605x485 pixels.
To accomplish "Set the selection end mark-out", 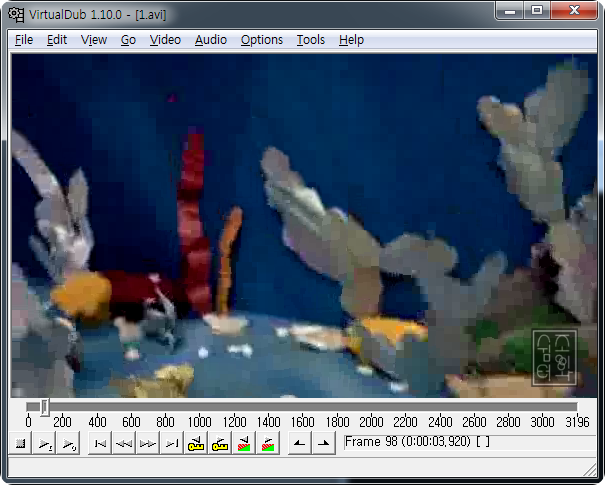I will [x=323, y=443].
